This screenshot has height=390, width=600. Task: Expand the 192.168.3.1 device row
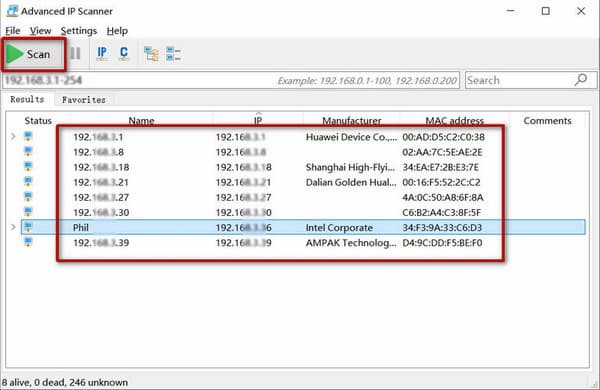13,136
